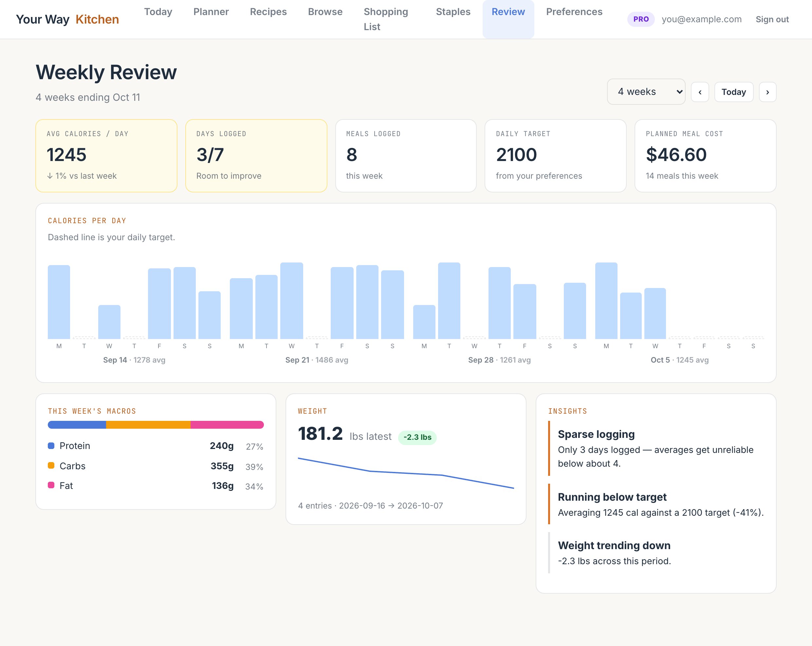Jump to Today in date navigator
This screenshot has height=646, width=812.
point(733,92)
